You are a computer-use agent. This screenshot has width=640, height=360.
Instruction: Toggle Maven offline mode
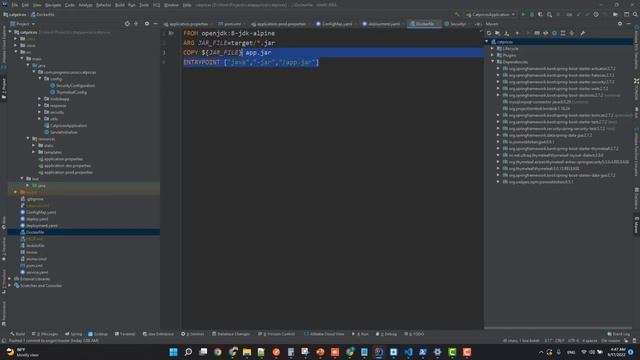[x=546, y=33]
